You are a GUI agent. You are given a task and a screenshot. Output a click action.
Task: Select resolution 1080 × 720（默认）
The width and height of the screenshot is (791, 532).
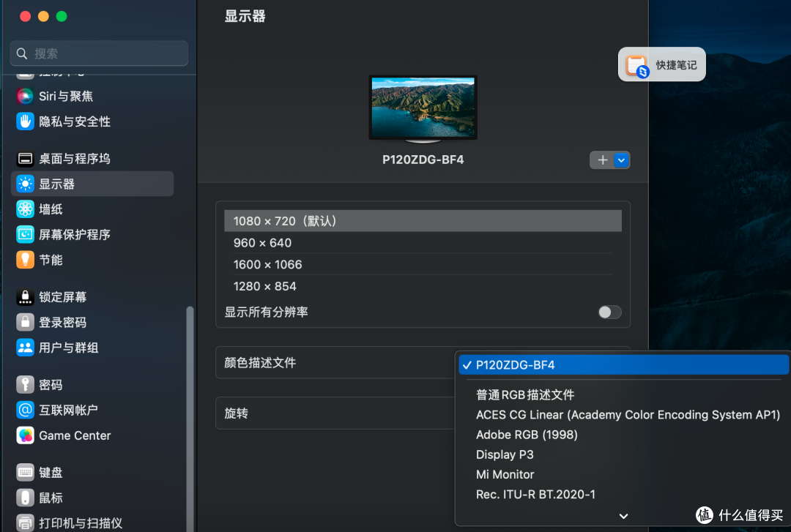[x=423, y=221]
